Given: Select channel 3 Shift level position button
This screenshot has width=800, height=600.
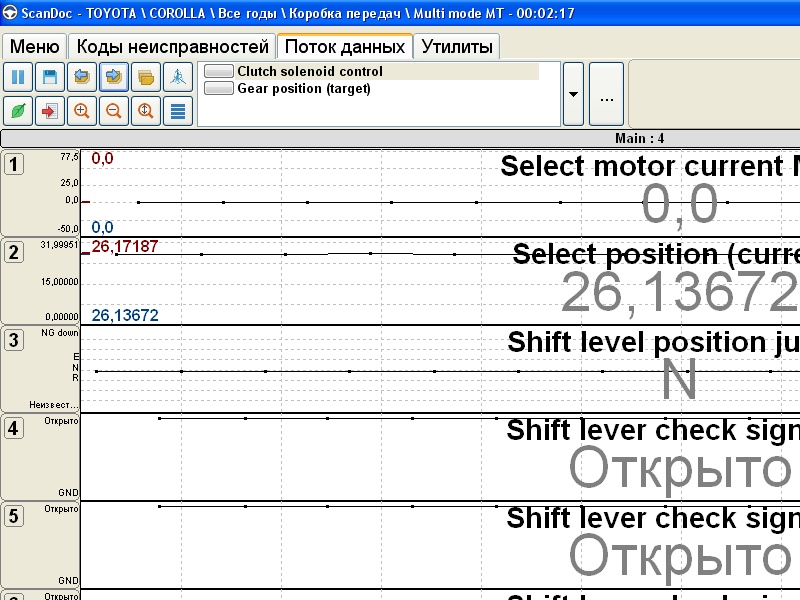Looking at the screenshot, I should pyautogui.click(x=13, y=340).
